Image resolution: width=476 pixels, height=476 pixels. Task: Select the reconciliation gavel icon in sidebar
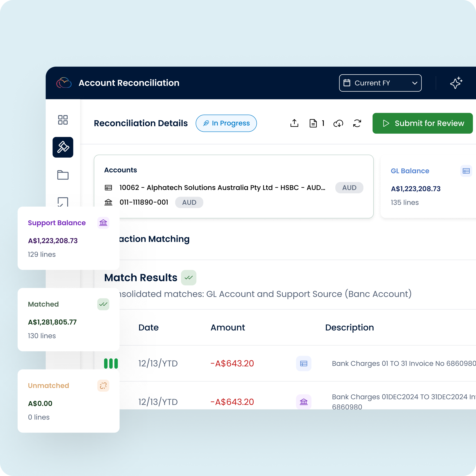[x=63, y=147]
